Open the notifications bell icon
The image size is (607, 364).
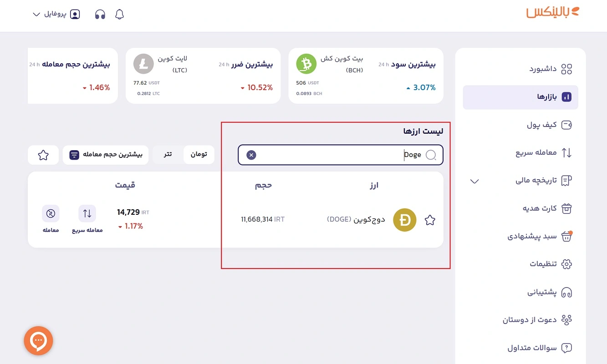point(120,14)
